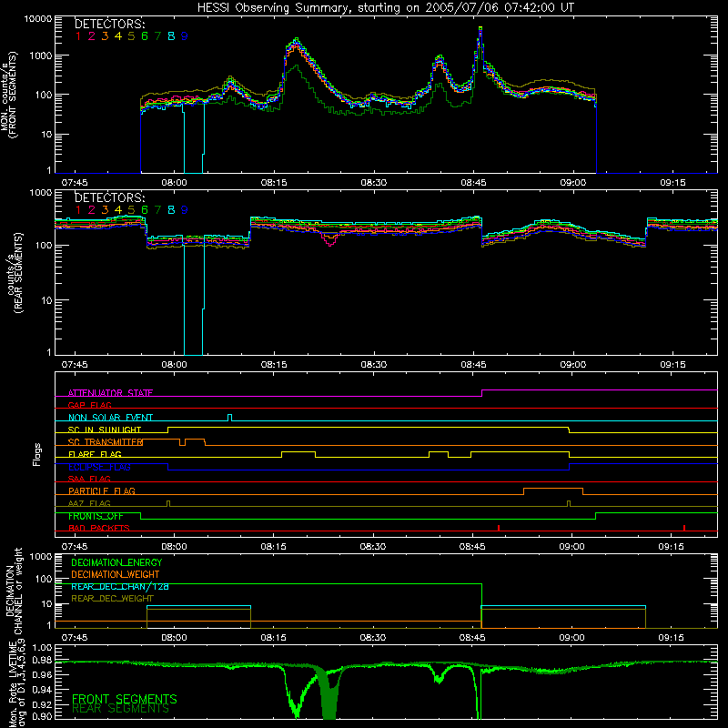The height and width of the screenshot is (728, 728).
Task: Click the 0.98 tick on livetime axis
Action: click(42, 661)
